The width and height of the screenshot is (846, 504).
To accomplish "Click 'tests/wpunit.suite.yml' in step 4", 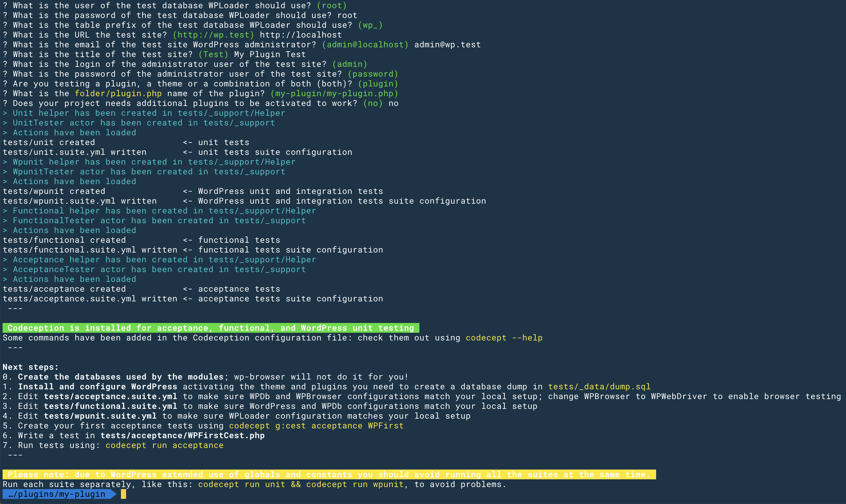I will [100, 416].
